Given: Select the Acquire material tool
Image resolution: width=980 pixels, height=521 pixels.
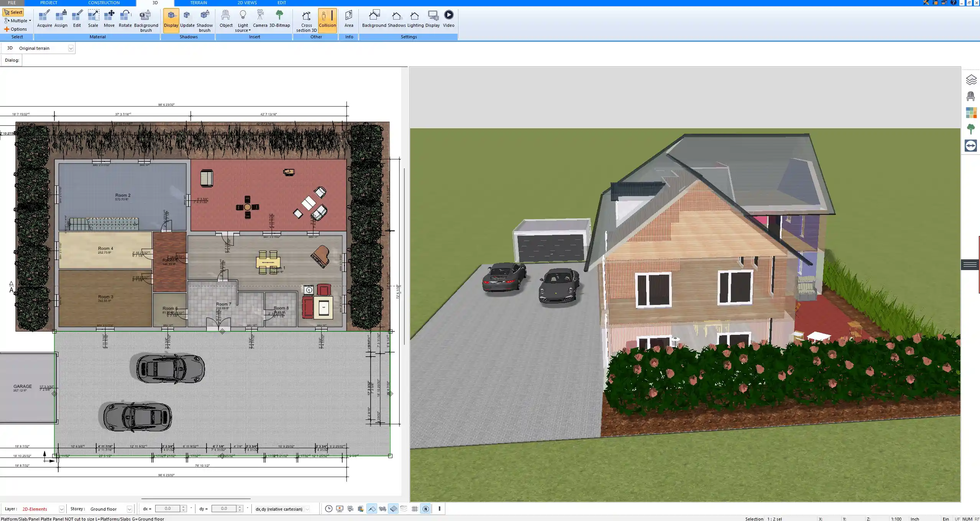Looking at the screenshot, I should pyautogui.click(x=44, y=19).
